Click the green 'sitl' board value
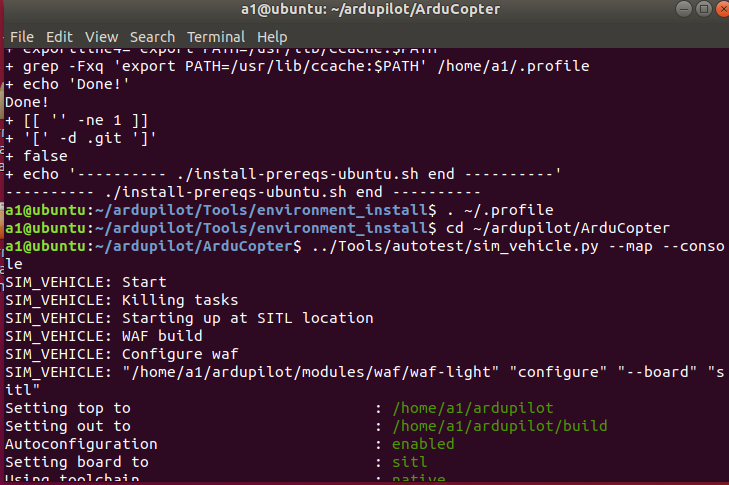Image resolution: width=729 pixels, height=485 pixels. tap(410, 462)
